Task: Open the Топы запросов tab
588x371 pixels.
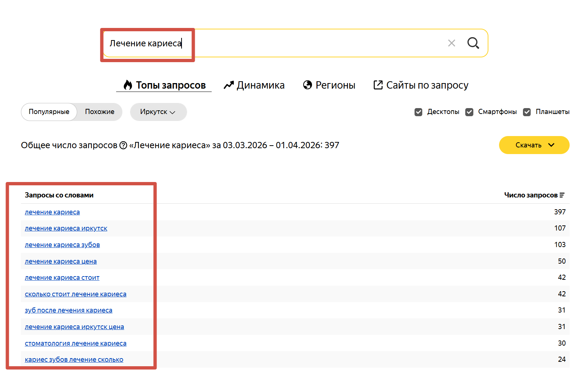Action: (x=164, y=85)
